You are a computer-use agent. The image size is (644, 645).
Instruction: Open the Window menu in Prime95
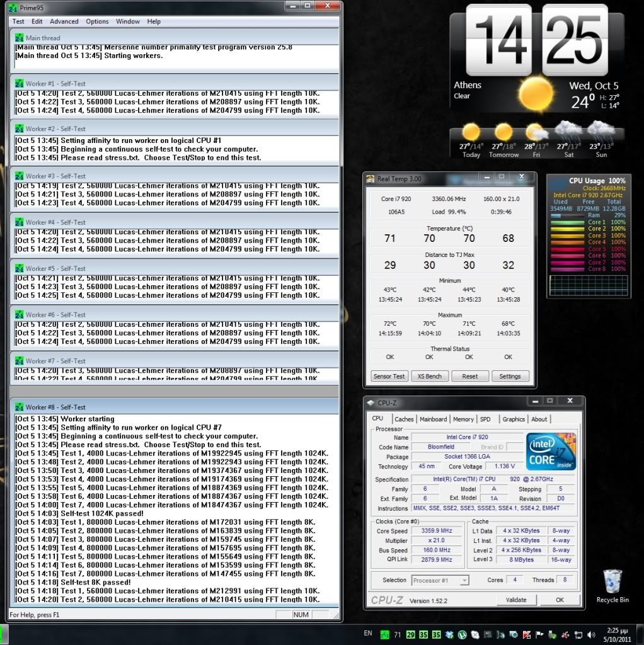(x=127, y=21)
